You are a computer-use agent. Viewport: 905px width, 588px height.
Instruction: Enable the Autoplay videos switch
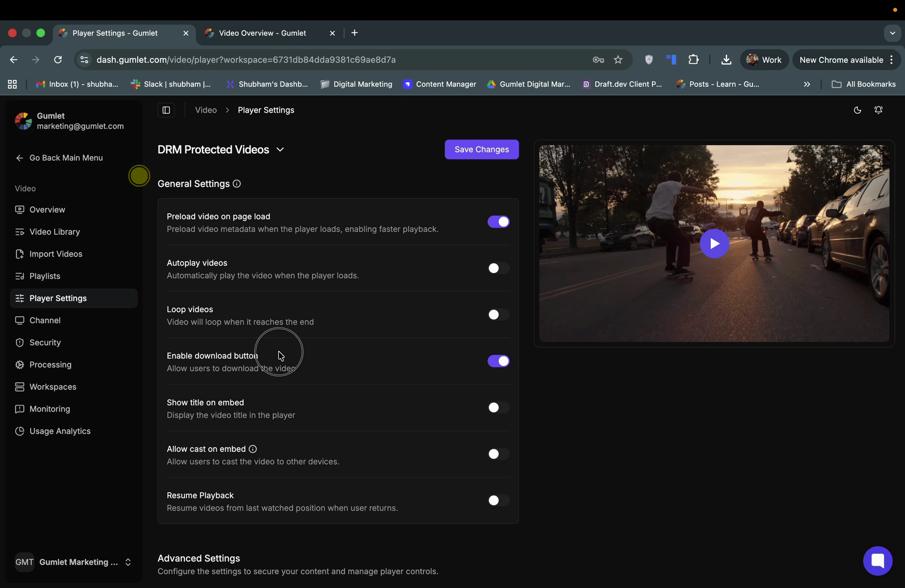point(498,269)
